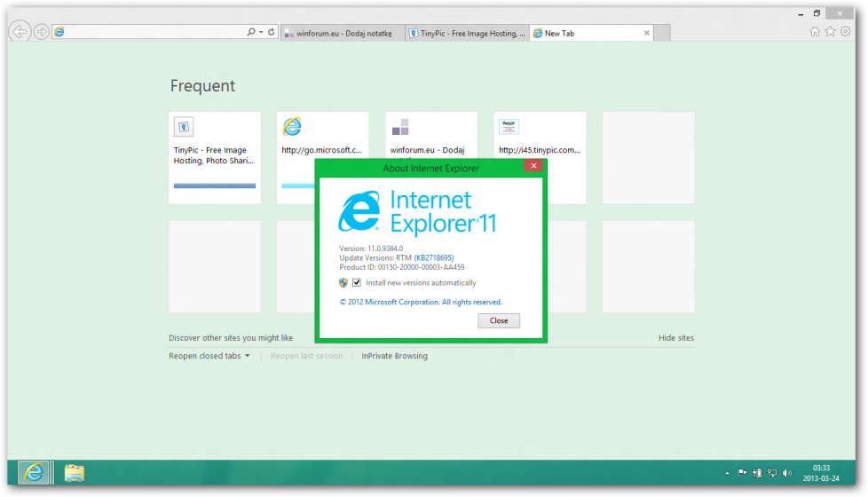Image resolution: width=868 pixels, height=497 pixels.
Task: Go to the home page icon
Action: click(815, 32)
